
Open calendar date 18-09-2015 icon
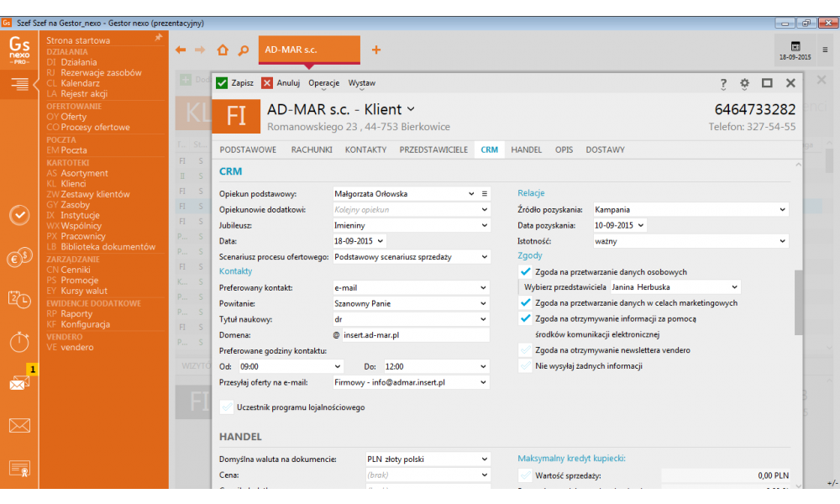795,50
